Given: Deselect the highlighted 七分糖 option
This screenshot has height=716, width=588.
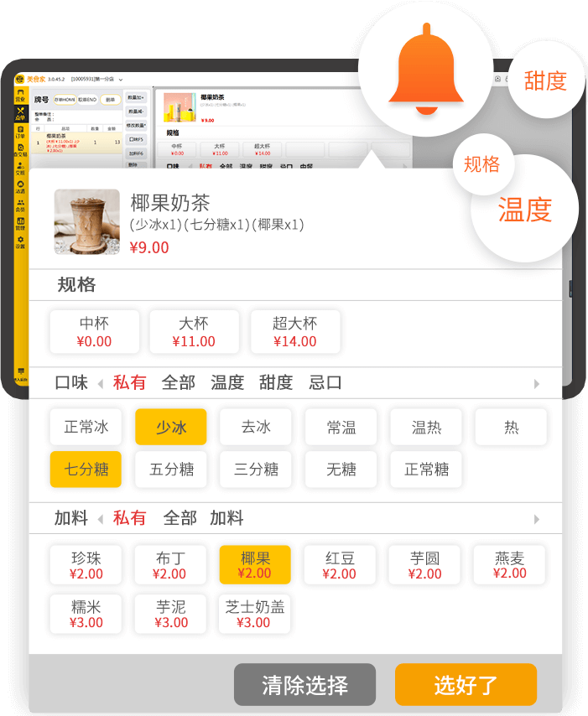Looking at the screenshot, I should click(86, 469).
